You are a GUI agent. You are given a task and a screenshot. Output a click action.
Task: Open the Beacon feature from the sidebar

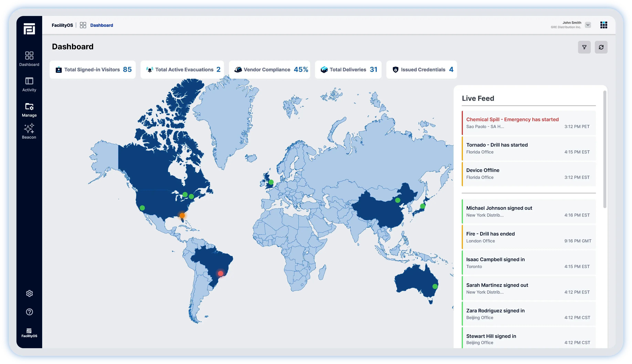(29, 130)
